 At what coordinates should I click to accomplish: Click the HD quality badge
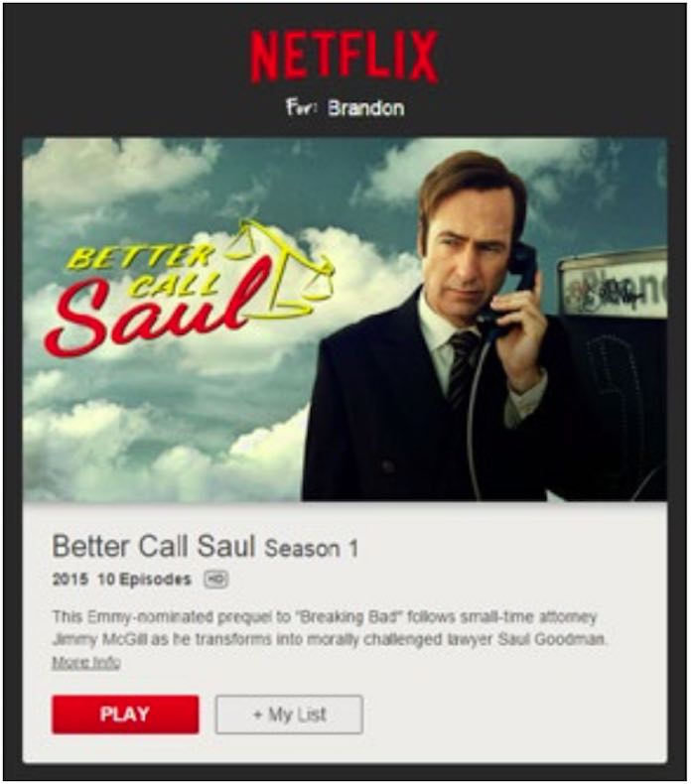click(216, 580)
